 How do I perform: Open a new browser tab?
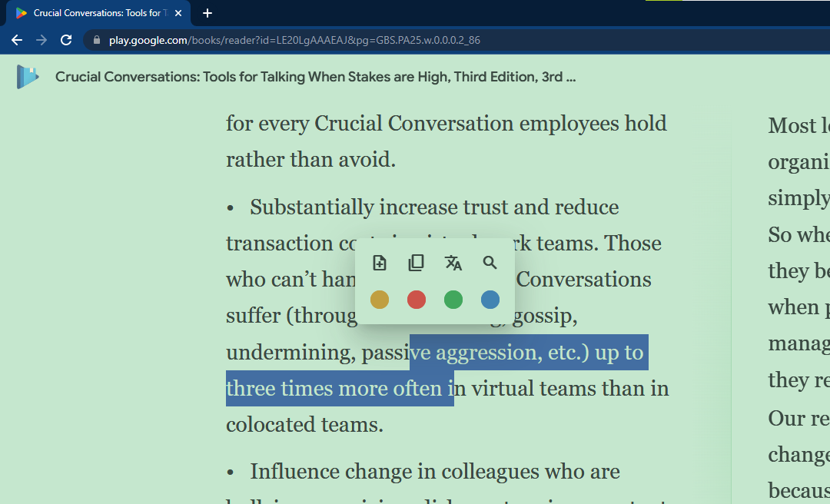coord(207,13)
